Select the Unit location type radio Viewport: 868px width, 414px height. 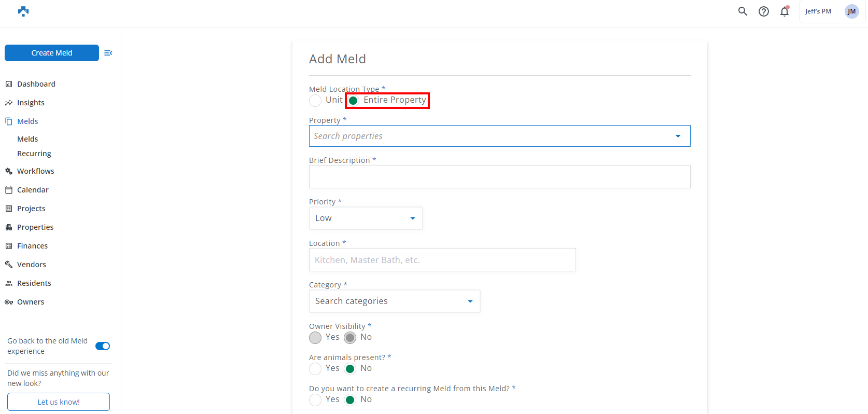[315, 100]
